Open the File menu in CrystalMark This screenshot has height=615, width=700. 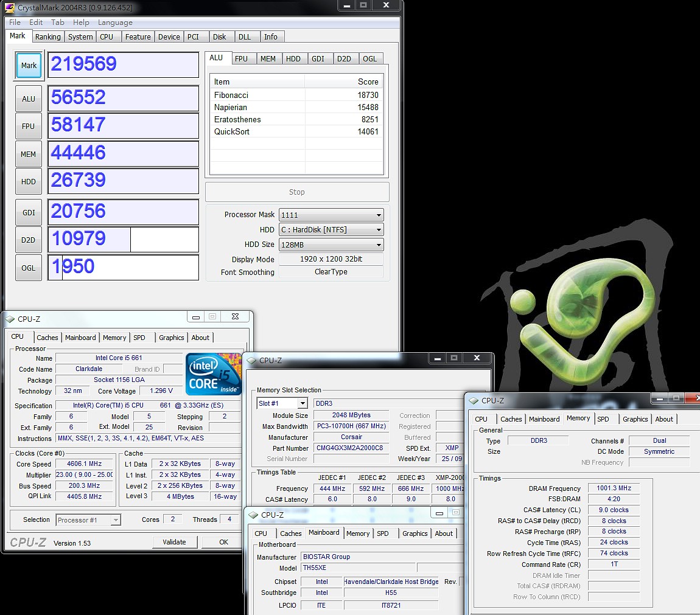(15, 23)
